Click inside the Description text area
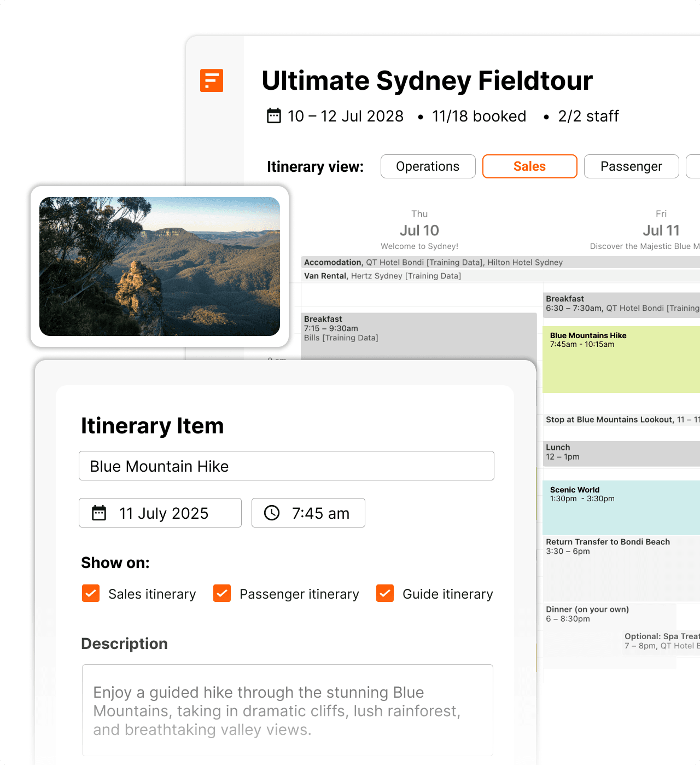 coord(287,710)
